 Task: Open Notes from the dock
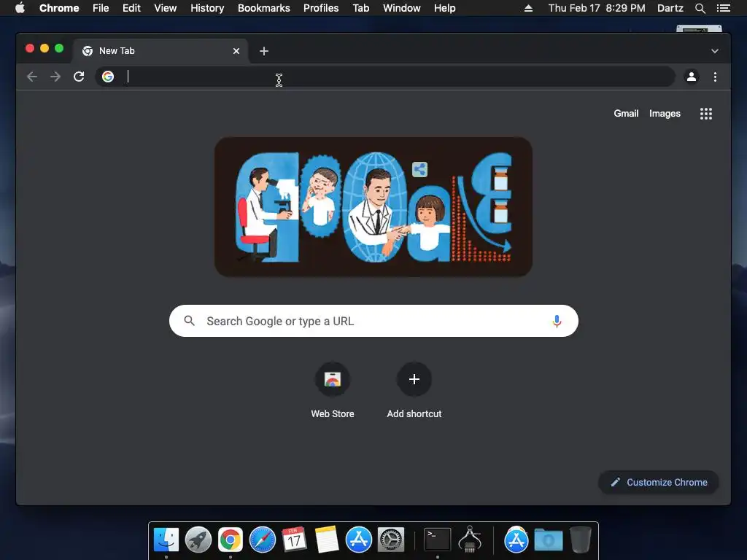coord(326,540)
